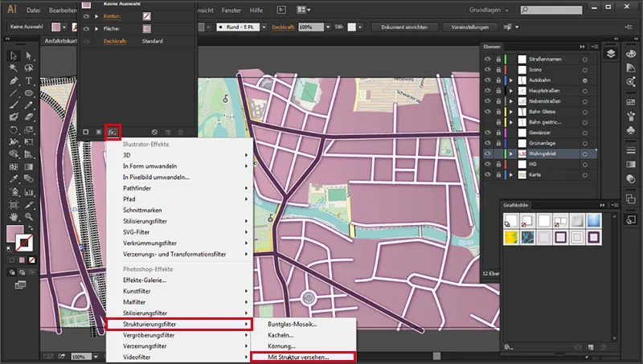643x364 pixels.
Task: Click the search input field
Action: click(551, 10)
